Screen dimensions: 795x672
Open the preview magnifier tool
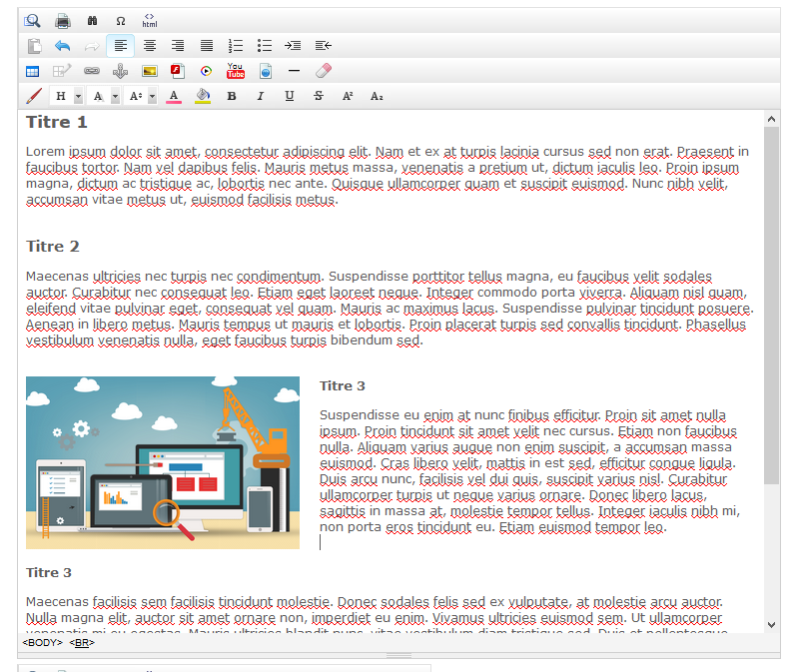[32, 21]
